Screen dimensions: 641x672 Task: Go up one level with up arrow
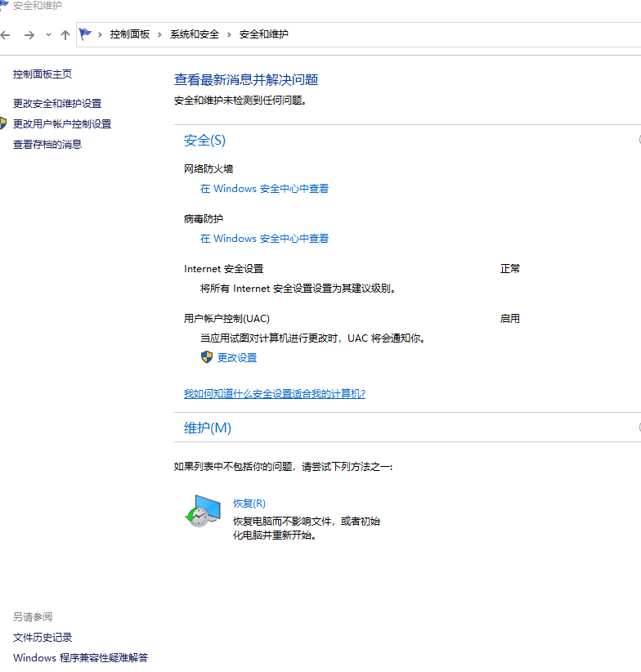65,34
